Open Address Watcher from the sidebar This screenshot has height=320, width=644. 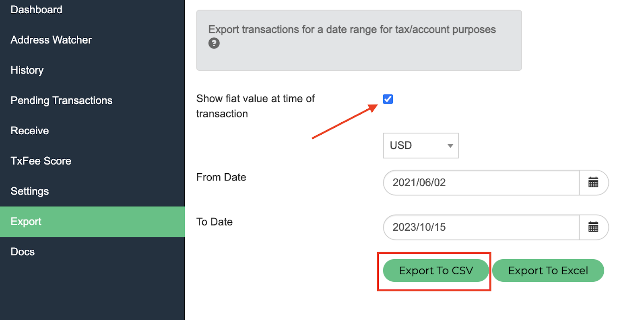point(51,40)
